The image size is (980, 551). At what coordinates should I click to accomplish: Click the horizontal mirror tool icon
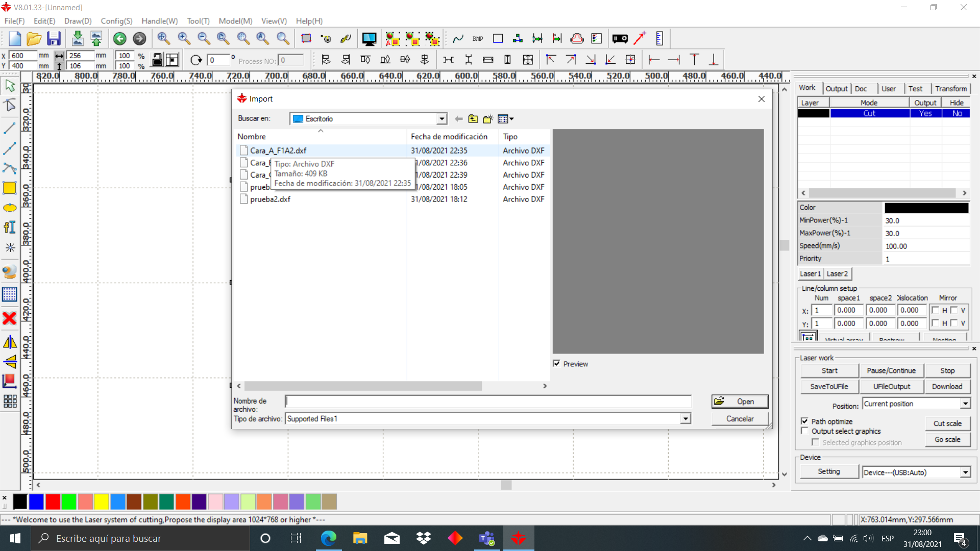(x=9, y=342)
